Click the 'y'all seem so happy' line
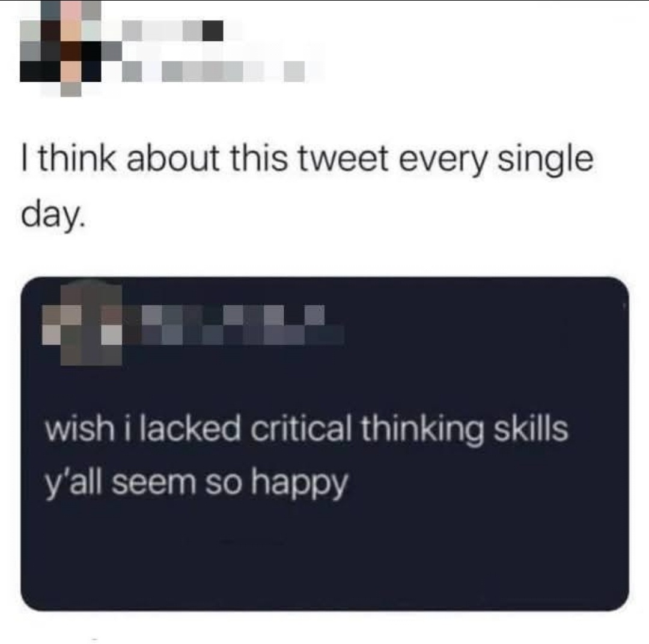649x644 pixels. point(197,484)
